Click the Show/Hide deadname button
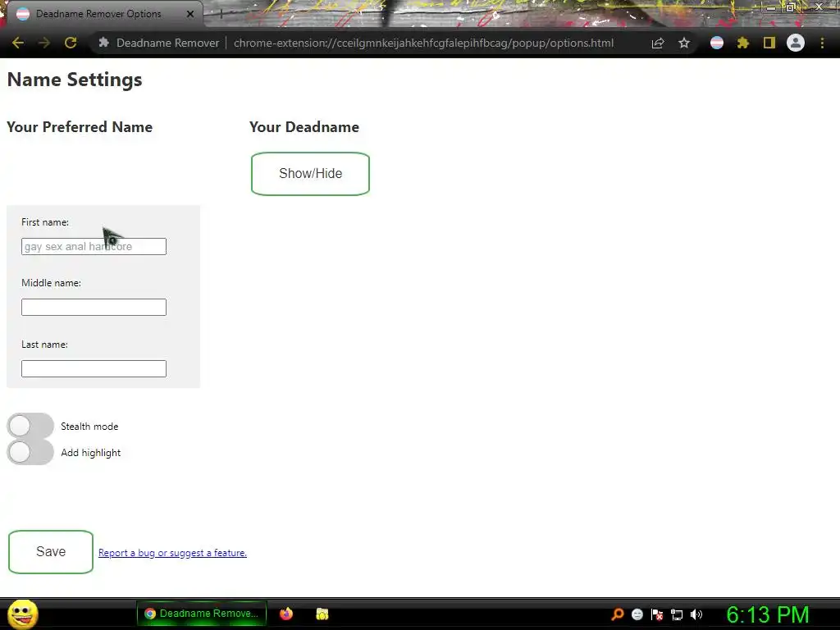 pos(310,174)
